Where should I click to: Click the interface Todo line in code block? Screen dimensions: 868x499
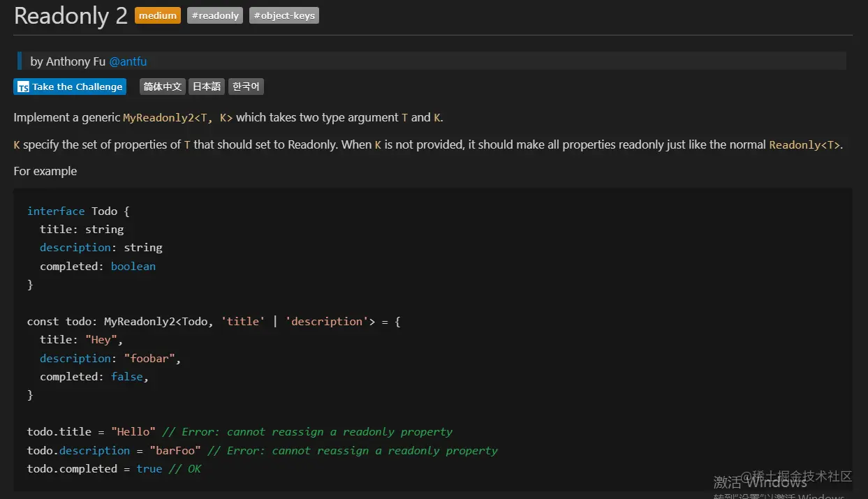tap(78, 211)
